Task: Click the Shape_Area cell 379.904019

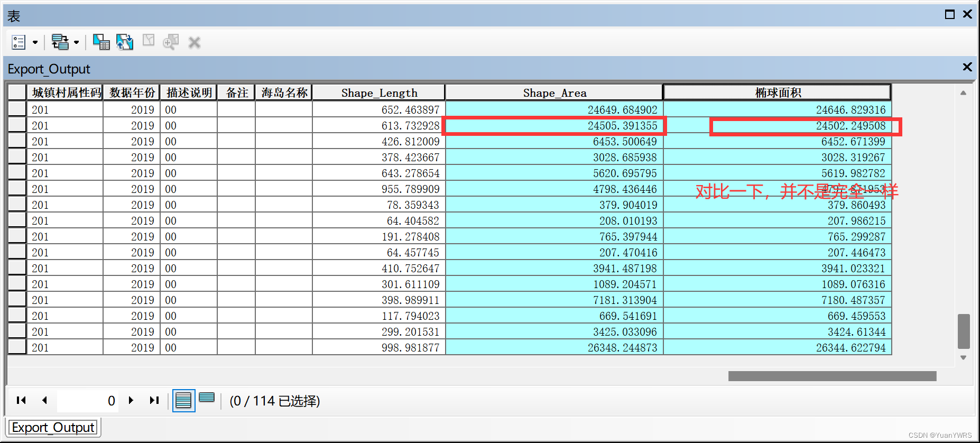Action: [554, 205]
